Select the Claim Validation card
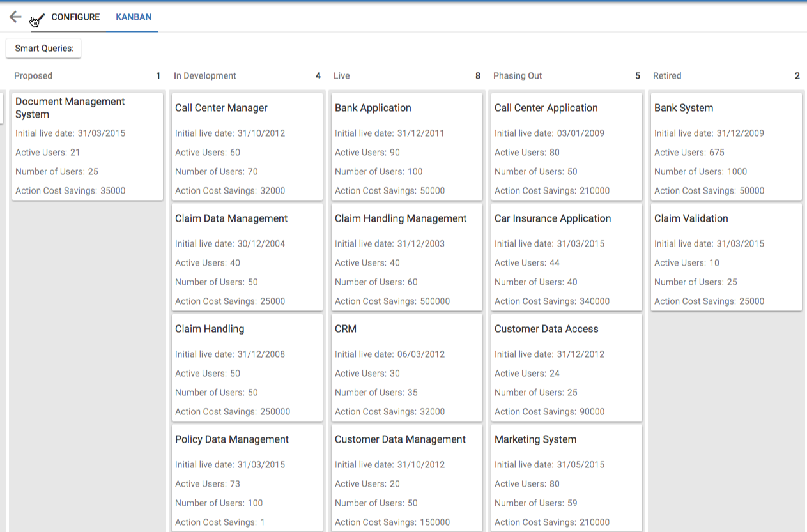The width and height of the screenshot is (807, 532). pos(726,257)
